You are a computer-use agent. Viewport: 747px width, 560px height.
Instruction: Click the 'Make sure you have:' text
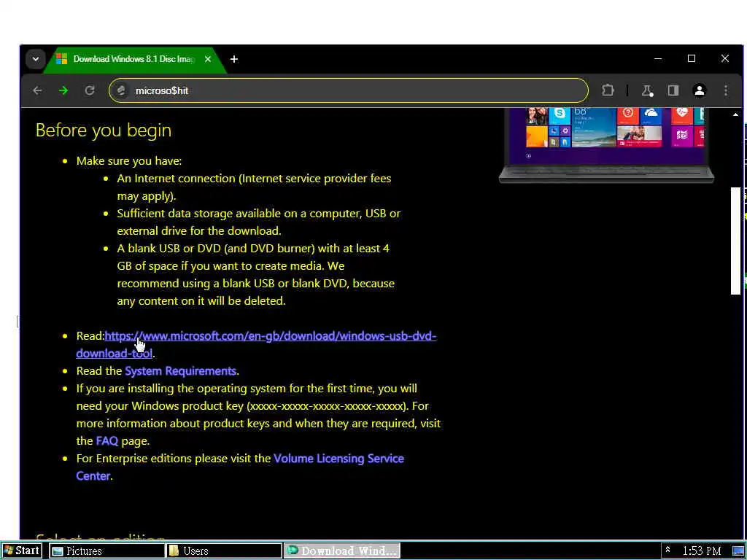click(x=129, y=161)
